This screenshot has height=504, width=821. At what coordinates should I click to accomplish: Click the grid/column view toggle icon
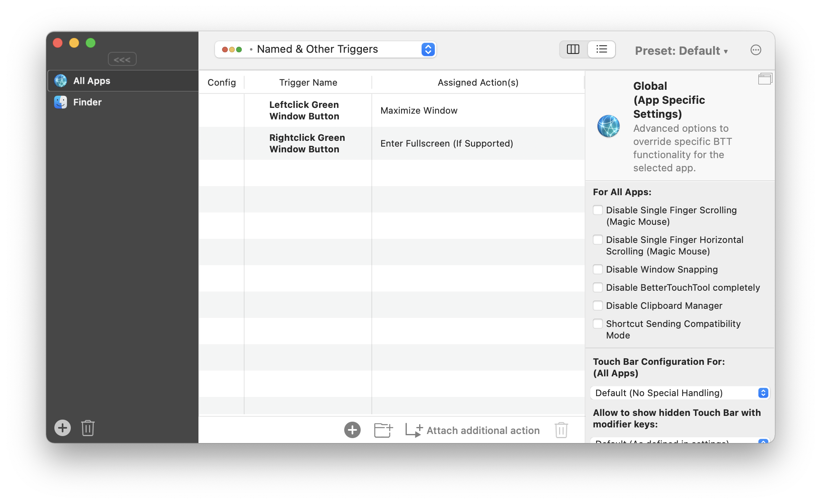[x=574, y=49]
